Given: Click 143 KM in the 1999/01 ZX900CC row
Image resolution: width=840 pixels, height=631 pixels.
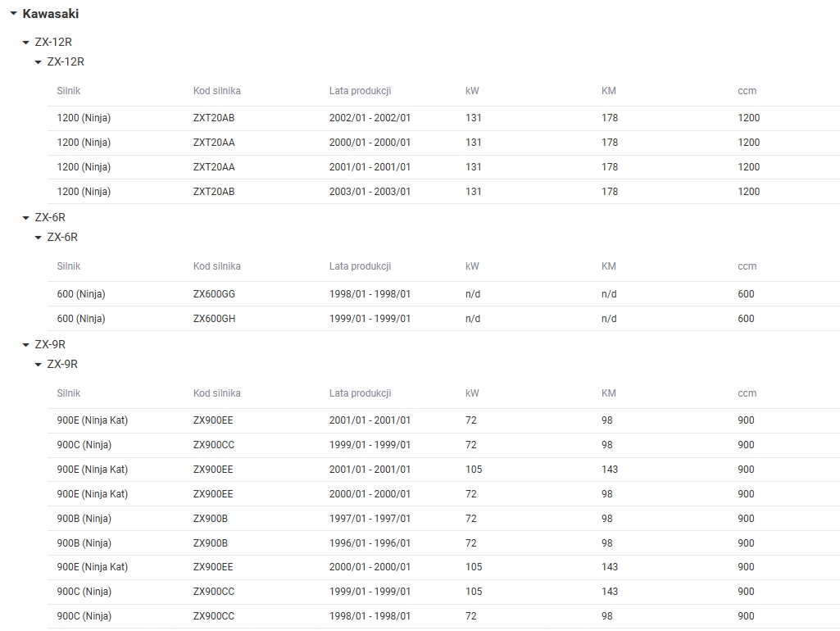Looking at the screenshot, I should 610,592.
